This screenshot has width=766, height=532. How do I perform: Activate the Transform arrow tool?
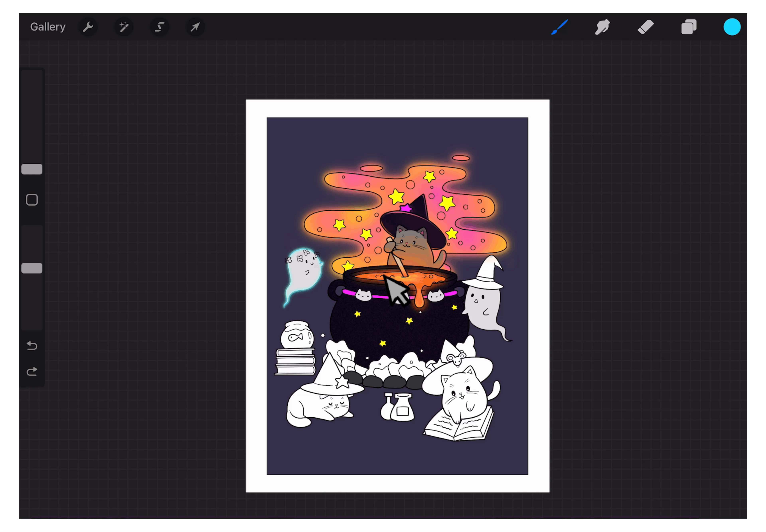tap(195, 27)
